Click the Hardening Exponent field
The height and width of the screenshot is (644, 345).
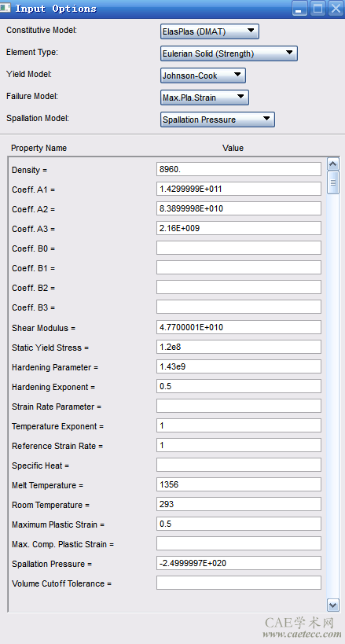239,387
